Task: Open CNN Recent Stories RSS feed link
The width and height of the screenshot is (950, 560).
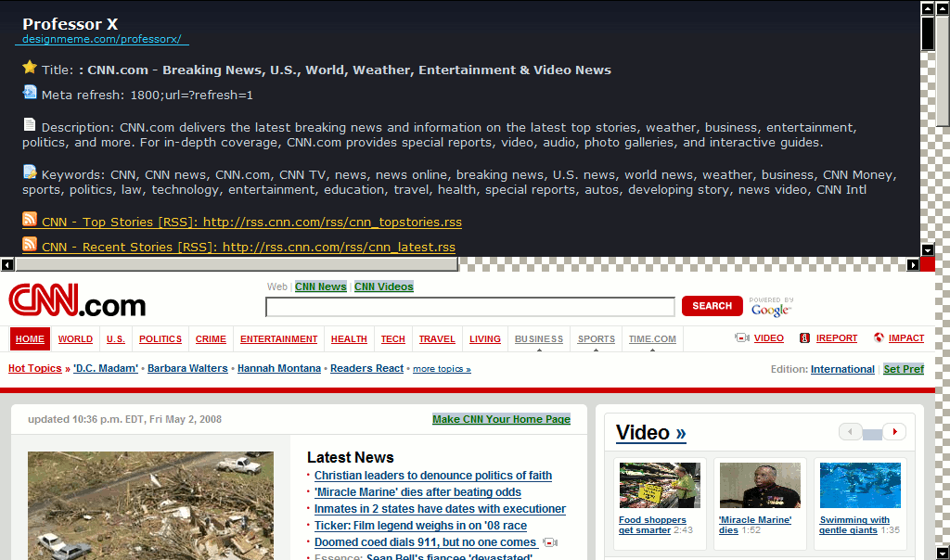Action: [x=249, y=247]
